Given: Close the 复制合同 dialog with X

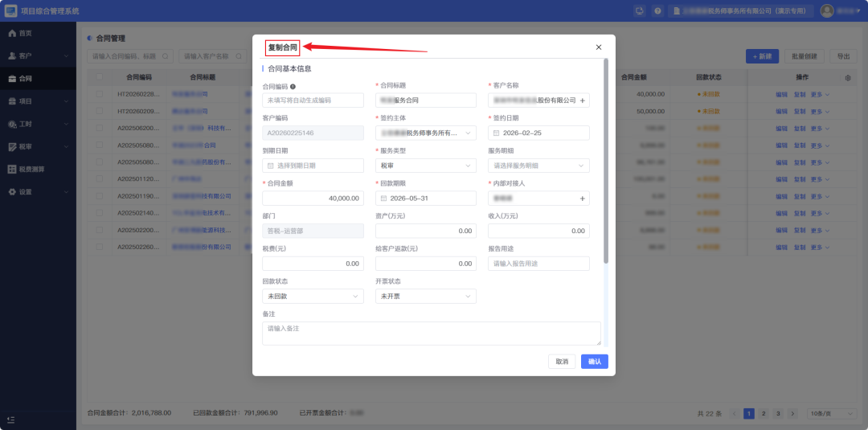Looking at the screenshot, I should click(599, 47).
